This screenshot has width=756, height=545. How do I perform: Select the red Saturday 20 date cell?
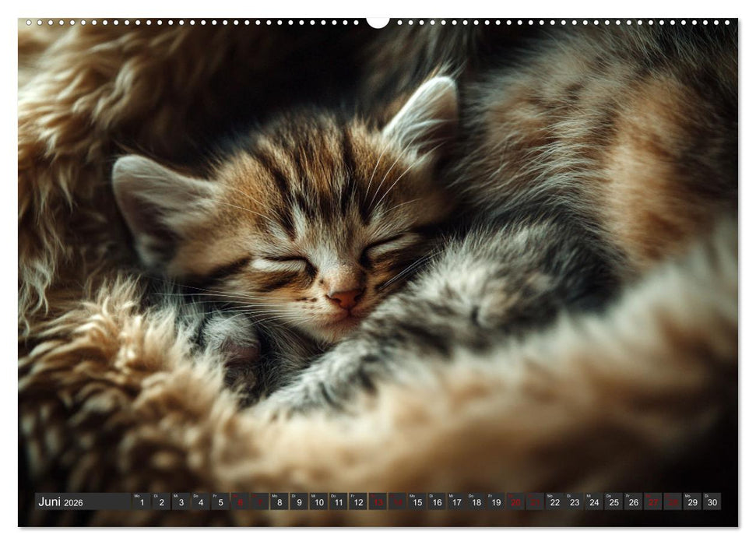515,502
